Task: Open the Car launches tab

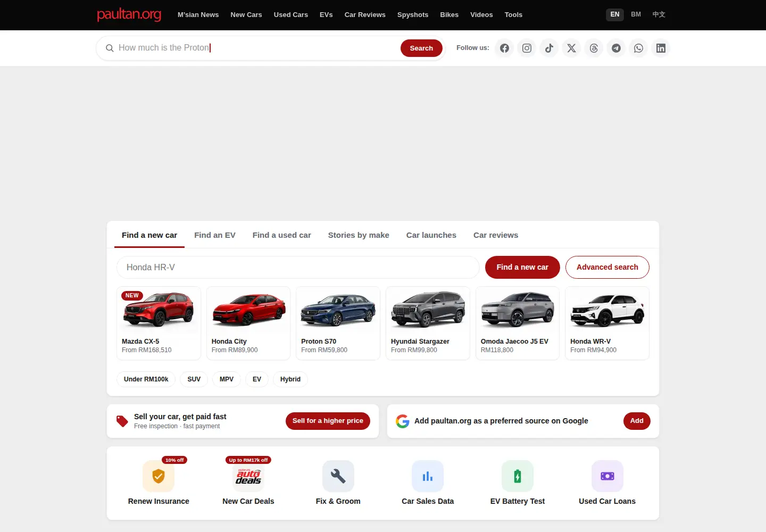Action: click(x=431, y=235)
